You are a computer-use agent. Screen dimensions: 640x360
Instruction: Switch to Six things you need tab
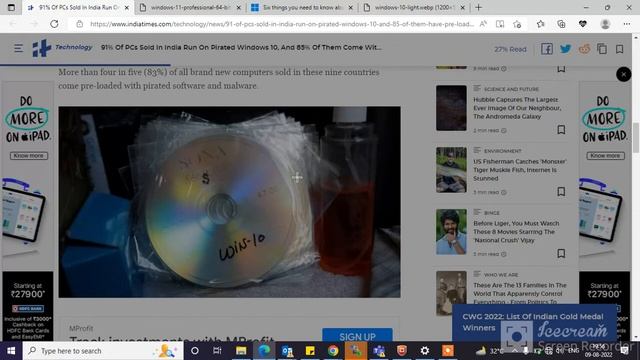[303, 7]
